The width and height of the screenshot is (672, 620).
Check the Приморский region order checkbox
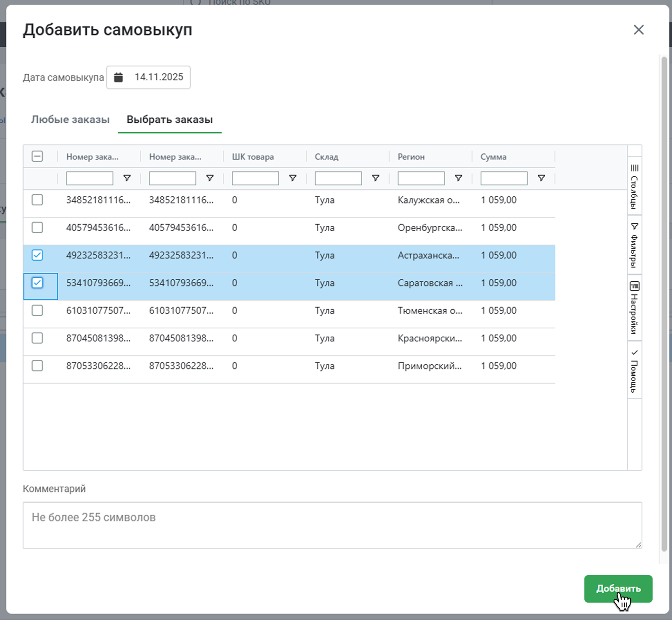[37, 366]
